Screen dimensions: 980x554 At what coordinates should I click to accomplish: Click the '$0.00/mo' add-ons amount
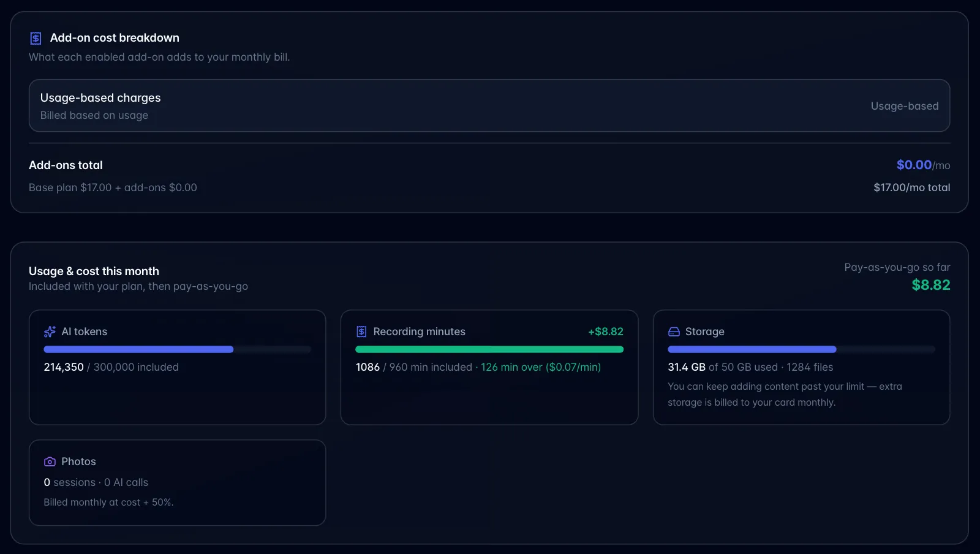click(923, 165)
